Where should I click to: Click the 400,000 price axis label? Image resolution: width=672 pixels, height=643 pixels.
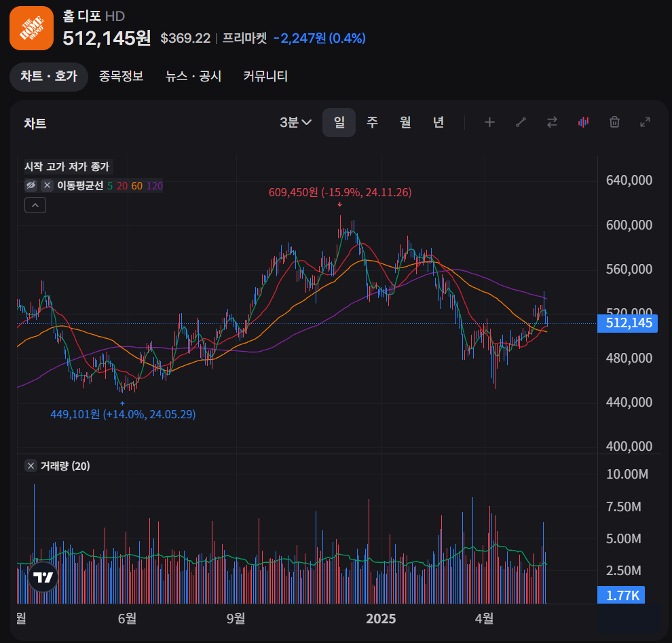629,446
